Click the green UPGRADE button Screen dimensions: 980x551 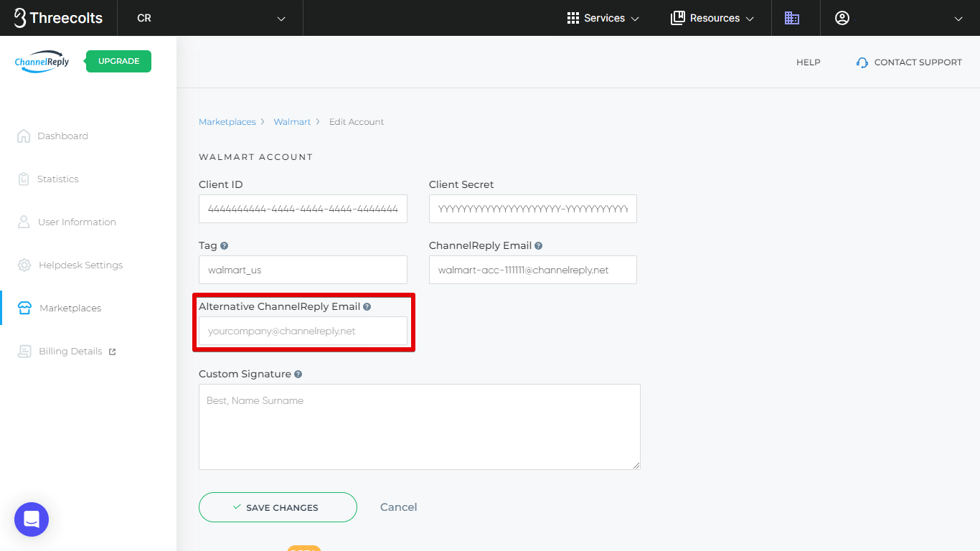point(118,61)
